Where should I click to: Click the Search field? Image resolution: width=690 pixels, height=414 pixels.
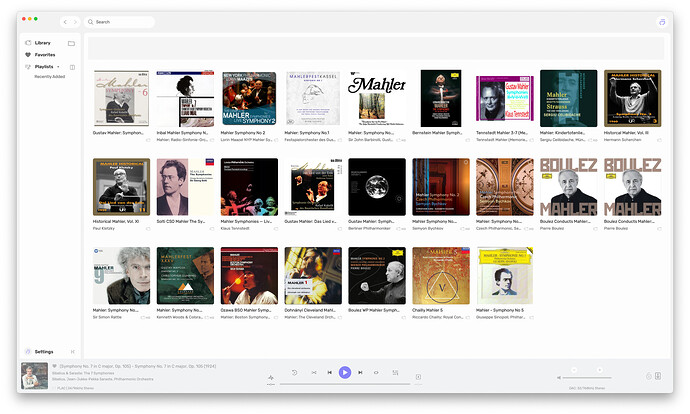click(119, 22)
